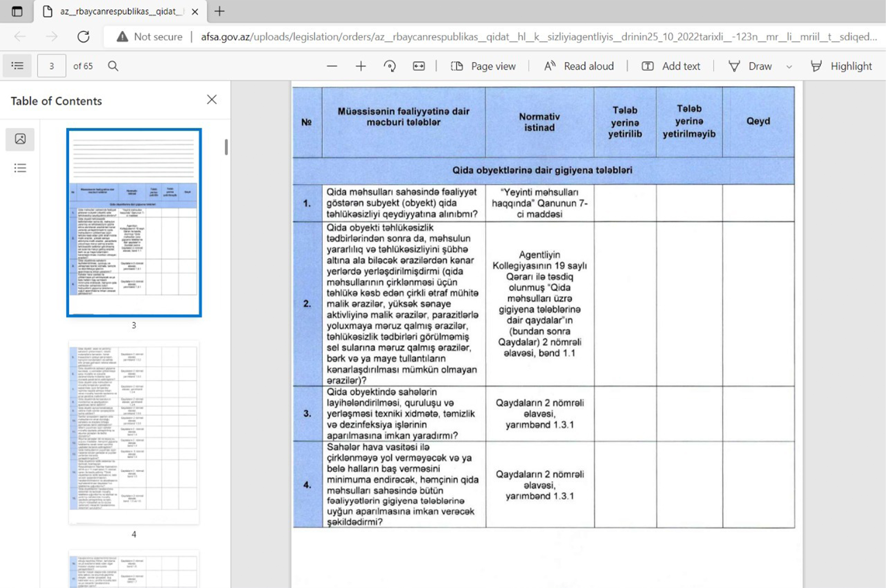
Task: Zoom out with the minus icon
Action: (x=332, y=66)
